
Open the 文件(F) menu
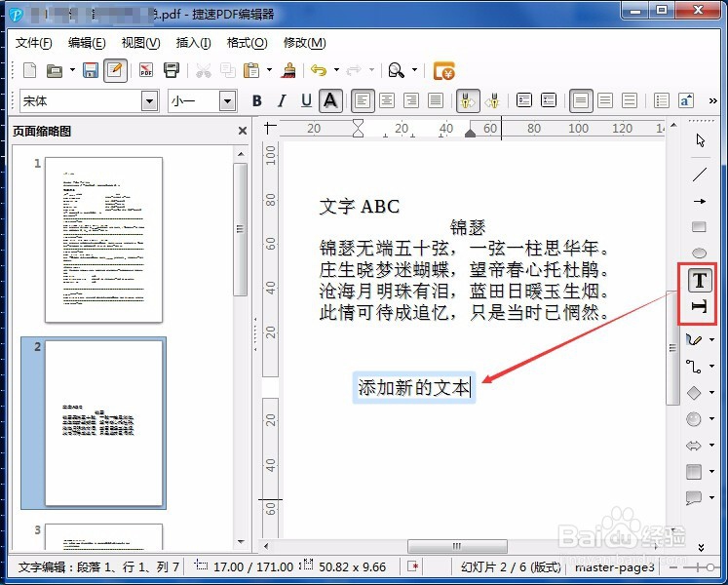click(33, 43)
